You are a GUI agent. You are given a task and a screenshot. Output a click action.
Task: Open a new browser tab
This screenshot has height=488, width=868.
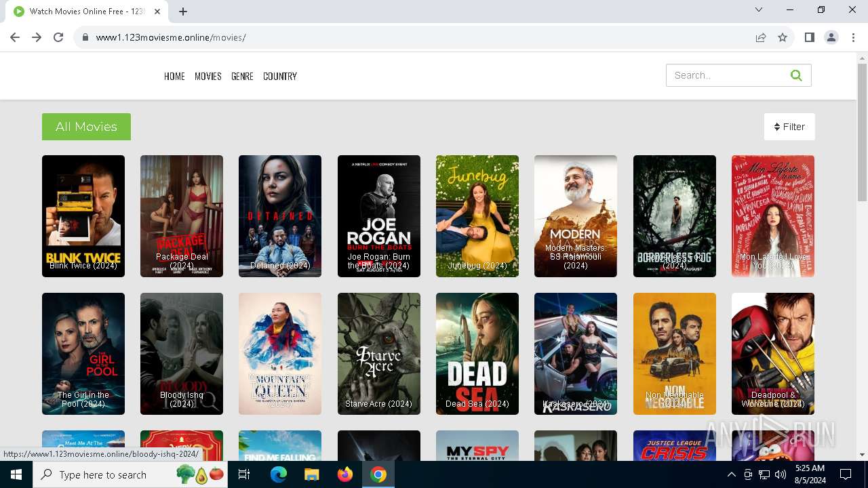tap(183, 11)
